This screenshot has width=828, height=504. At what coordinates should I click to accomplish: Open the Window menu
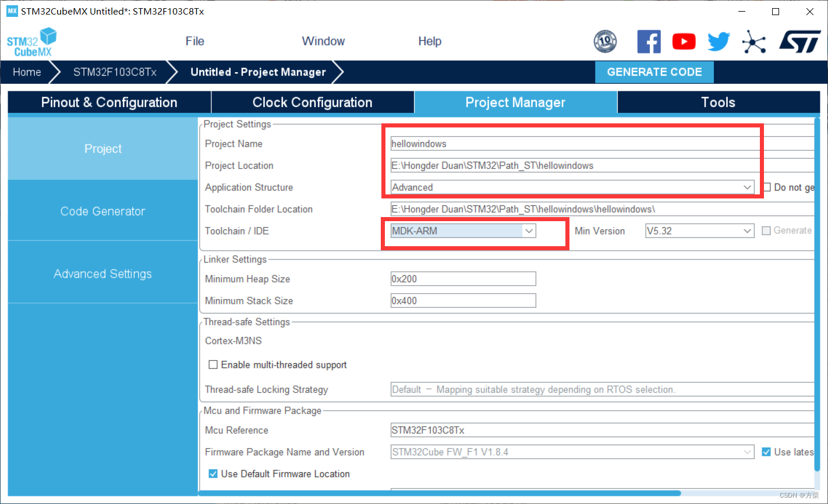[x=323, y=41]
